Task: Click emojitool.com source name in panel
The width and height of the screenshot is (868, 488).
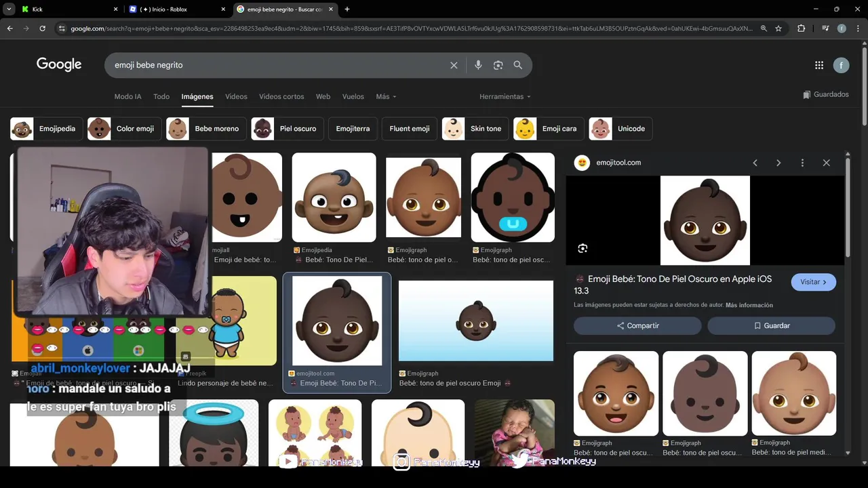Action: 618,163
